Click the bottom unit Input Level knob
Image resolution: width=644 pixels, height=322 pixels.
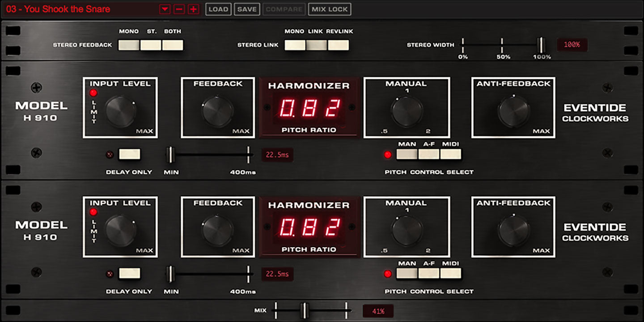121,231
